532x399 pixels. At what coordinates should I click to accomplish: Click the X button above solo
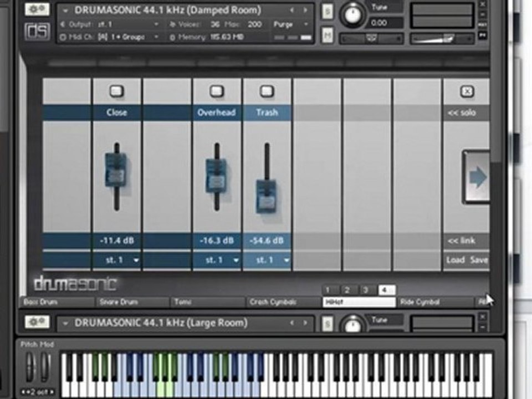click(x=467, y=91)
